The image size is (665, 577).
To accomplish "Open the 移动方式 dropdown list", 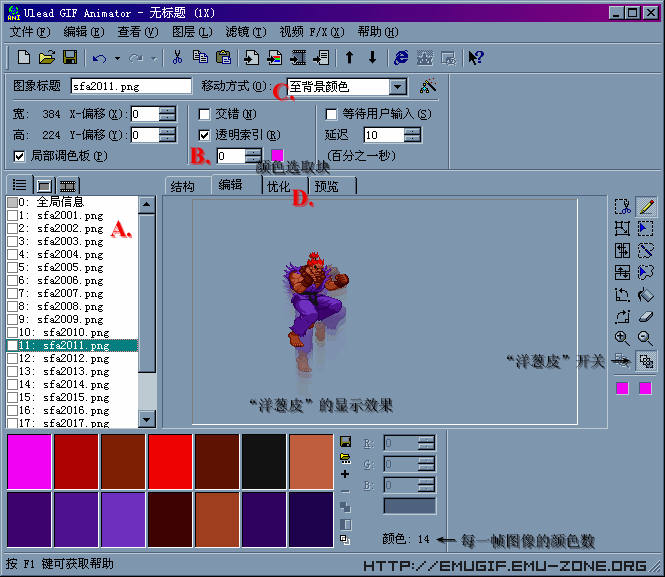I will click(398, 87).
